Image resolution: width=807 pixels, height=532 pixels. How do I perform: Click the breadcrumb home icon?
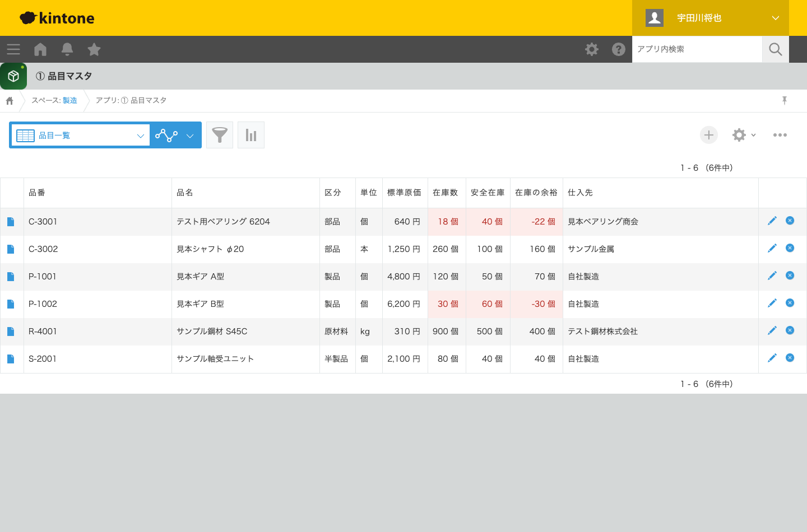(x=10, y=101)
